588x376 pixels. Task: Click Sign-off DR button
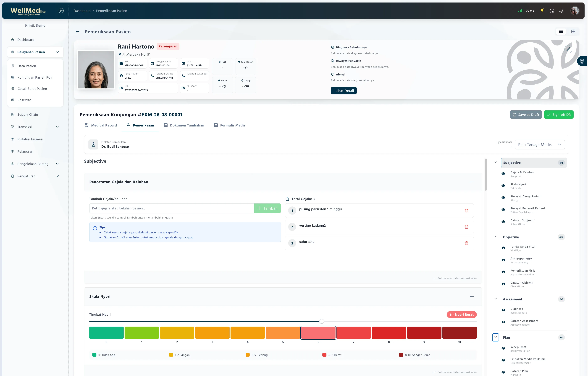[559, 115]
